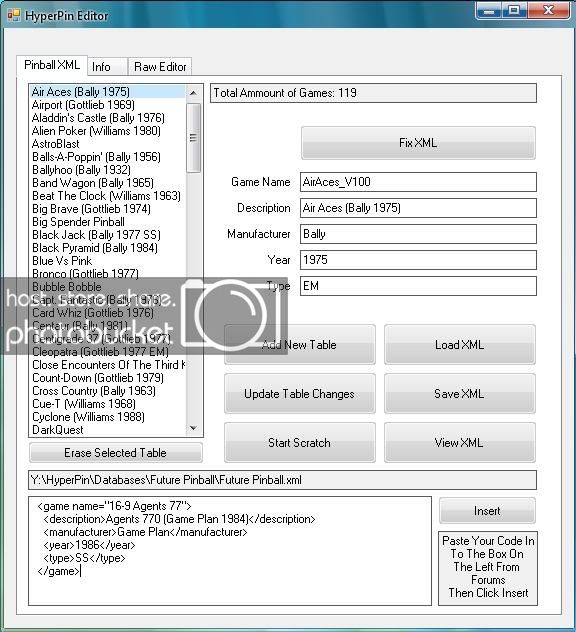This screenshot has height=632, width=576.
Task: Select Close Encounters Of The Third Kind entry
Action: click(x=108, y=365)
